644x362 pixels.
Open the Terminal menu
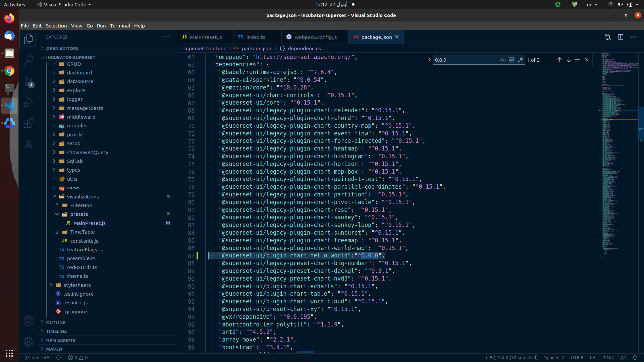(120, 25)
